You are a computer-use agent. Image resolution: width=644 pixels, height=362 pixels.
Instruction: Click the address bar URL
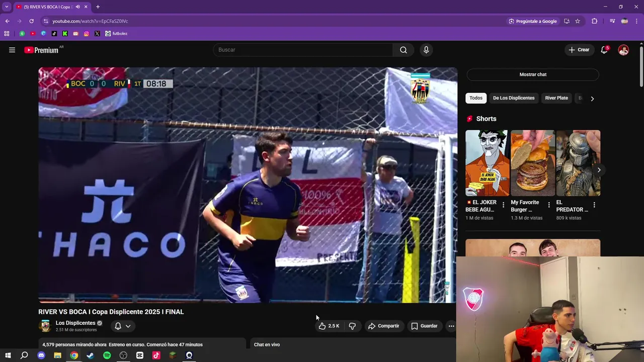tap(90, 21)
